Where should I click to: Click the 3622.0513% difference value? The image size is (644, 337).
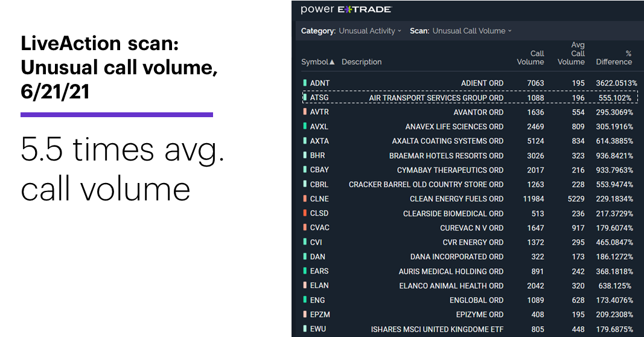pos(616,83)
